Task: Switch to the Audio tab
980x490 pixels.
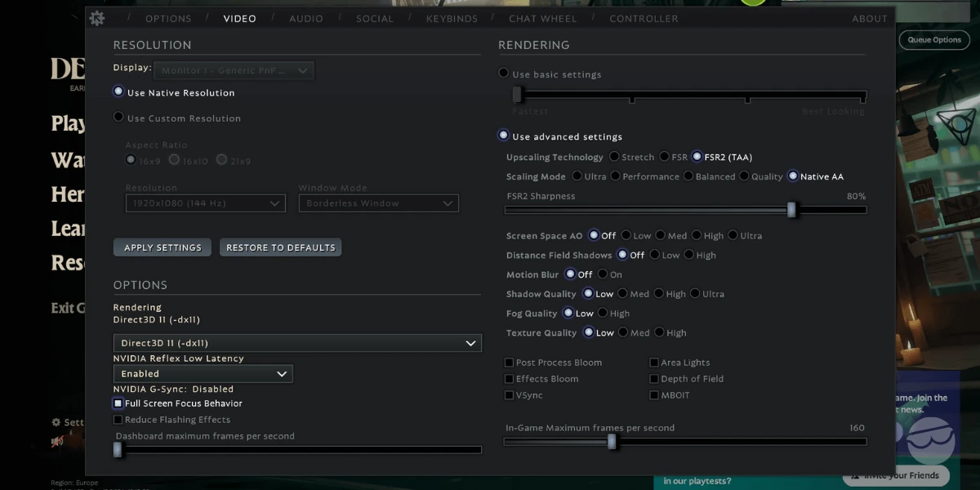Action: click(x=306, y=19)
